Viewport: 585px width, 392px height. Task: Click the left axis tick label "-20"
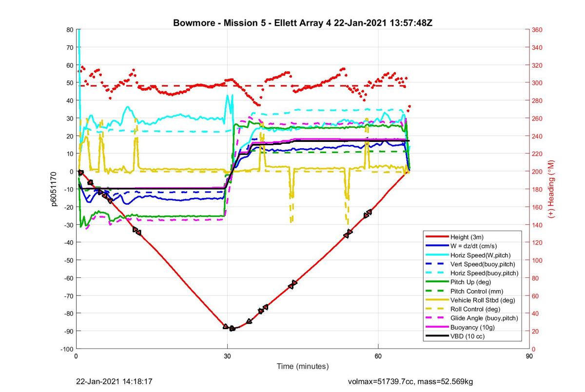[68, 207]
